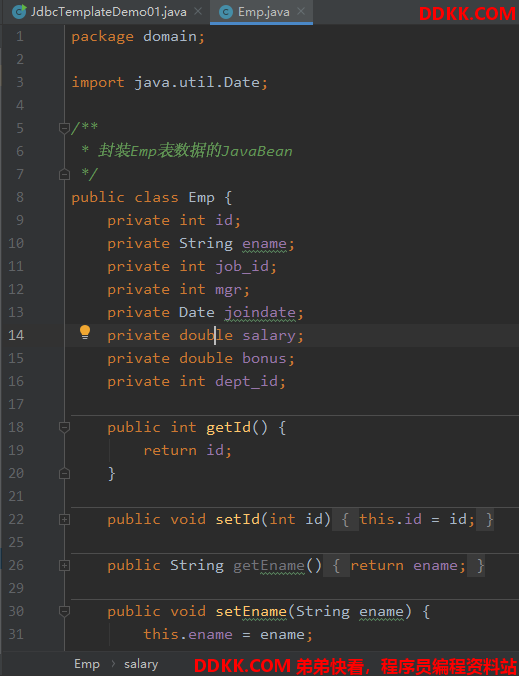Select the Emp.java tab
This screenshot has height=676, width=519.
click(262, 12)
